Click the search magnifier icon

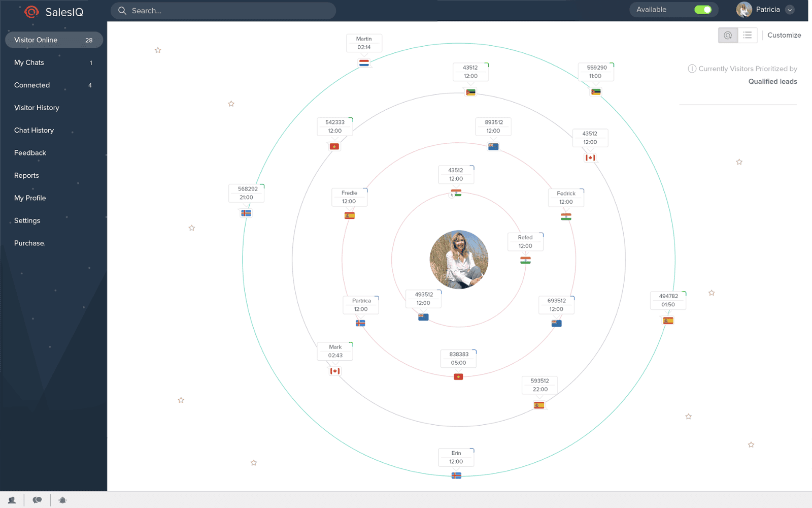pyautogui.click(x=122, y=11)
